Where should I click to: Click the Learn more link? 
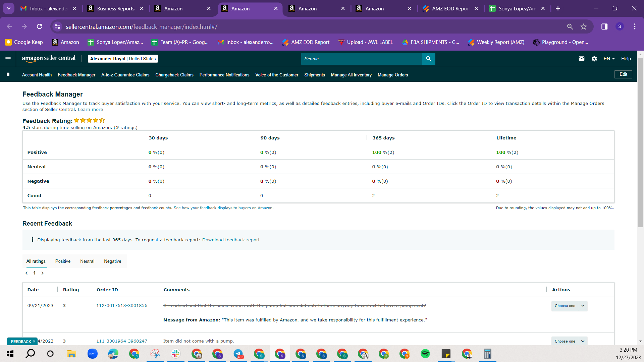pos(91,110)
